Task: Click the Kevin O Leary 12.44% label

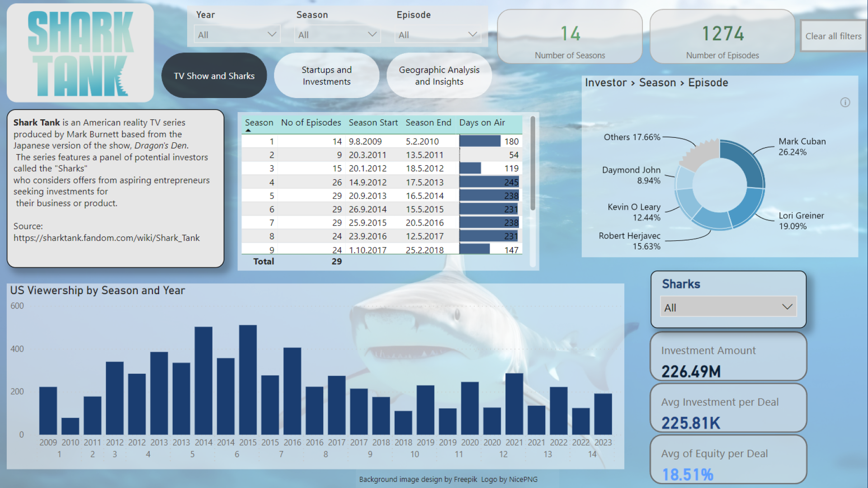Action: [x=634, y=212]
